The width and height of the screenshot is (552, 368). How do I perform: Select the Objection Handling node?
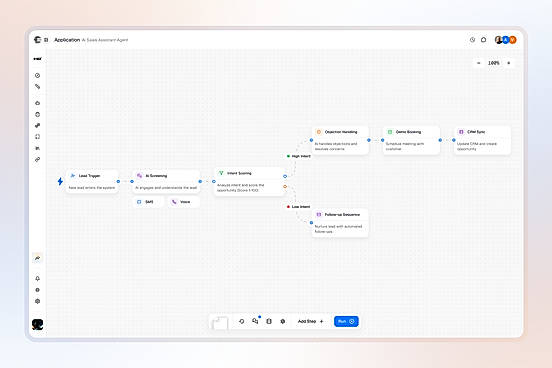click(x=340, y=140)
